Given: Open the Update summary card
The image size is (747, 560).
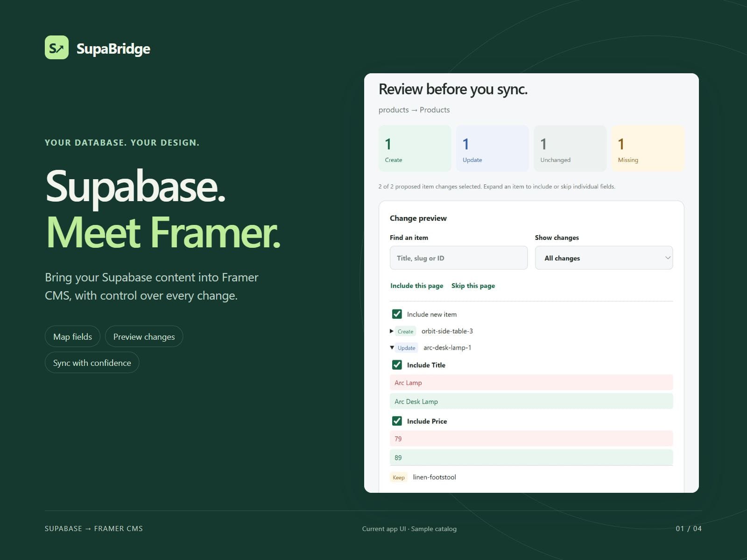Looking at the screenshot, I should (493, 148).
